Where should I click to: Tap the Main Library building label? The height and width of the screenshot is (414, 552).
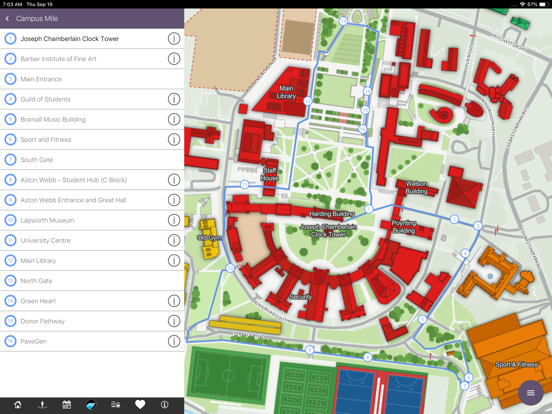coord(286,92)
